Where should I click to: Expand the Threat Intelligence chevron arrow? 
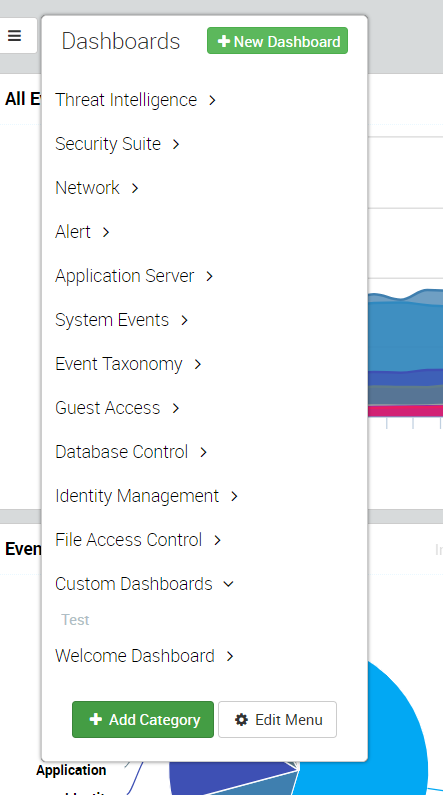212,100
